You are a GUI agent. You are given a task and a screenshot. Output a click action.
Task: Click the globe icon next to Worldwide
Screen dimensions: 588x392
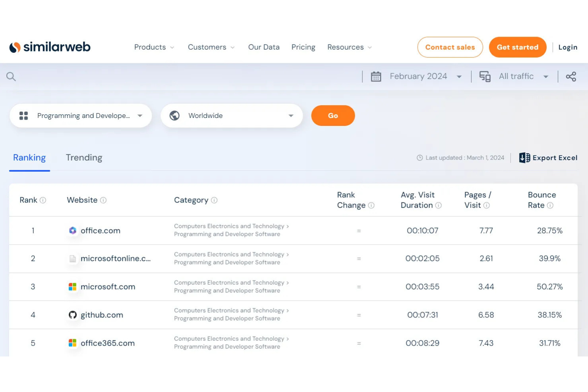pyautogui.click(x=174, y=116)
